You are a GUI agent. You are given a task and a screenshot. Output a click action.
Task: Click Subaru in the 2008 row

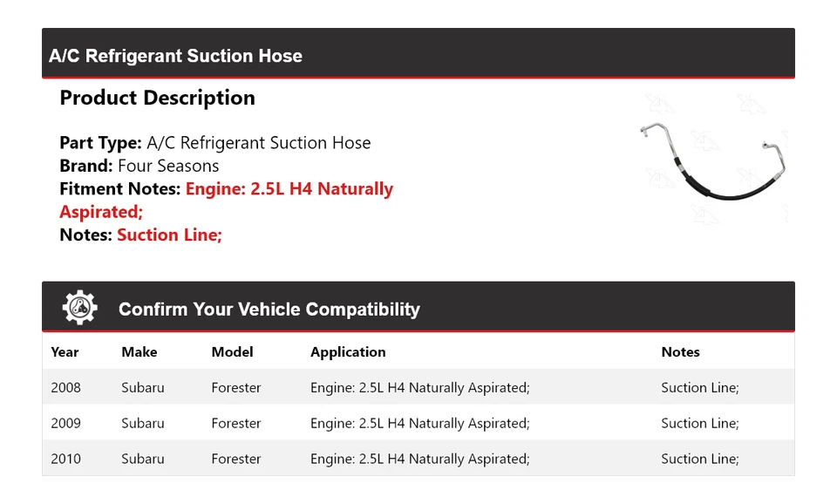(x=143, y=388)
